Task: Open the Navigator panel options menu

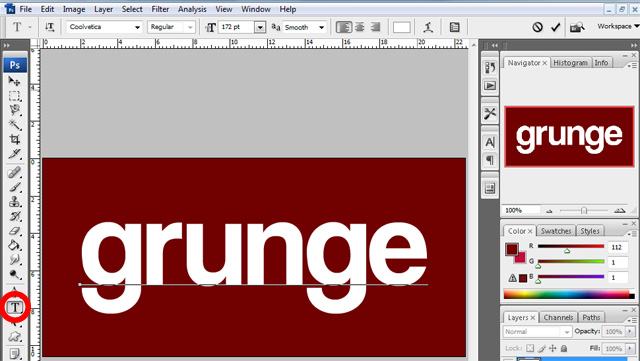Action: pyautogui.click(x=632, y=65)
